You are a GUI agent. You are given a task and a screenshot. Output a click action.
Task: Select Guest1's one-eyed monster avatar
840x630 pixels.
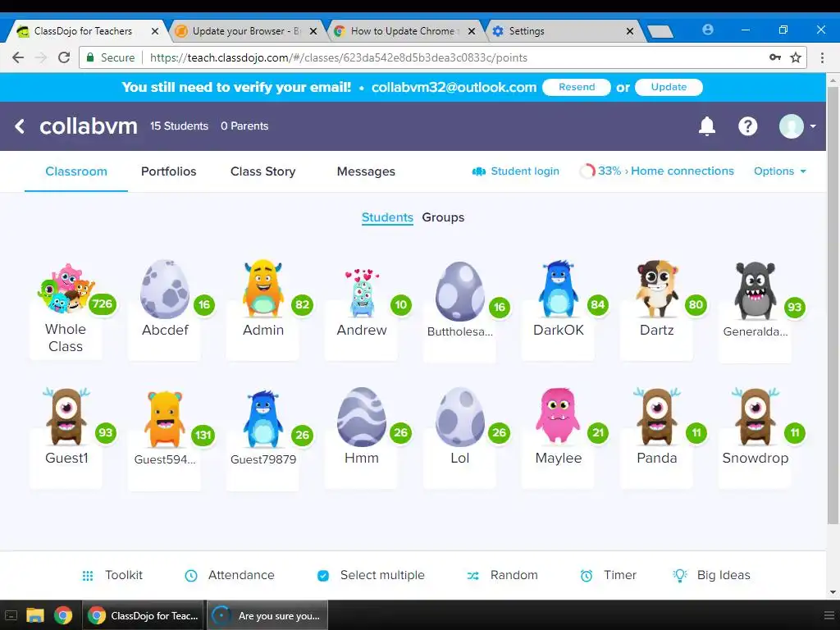pyautogui.click(x=66, y=417)
